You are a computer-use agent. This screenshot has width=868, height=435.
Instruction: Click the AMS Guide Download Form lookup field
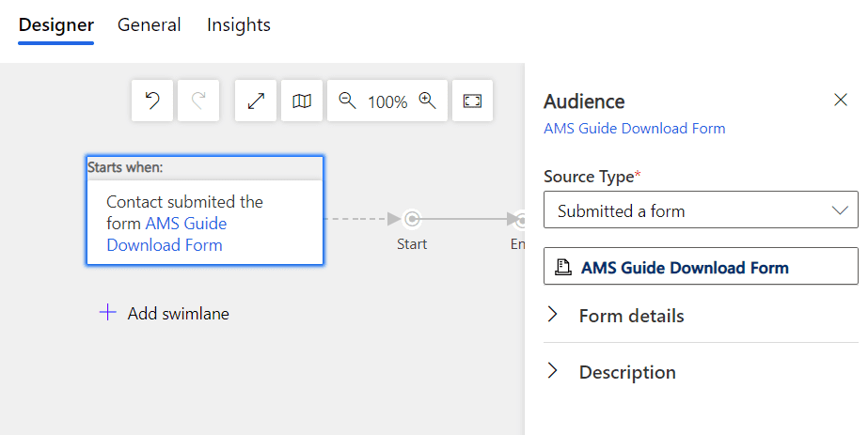click(x=701, y=266)
